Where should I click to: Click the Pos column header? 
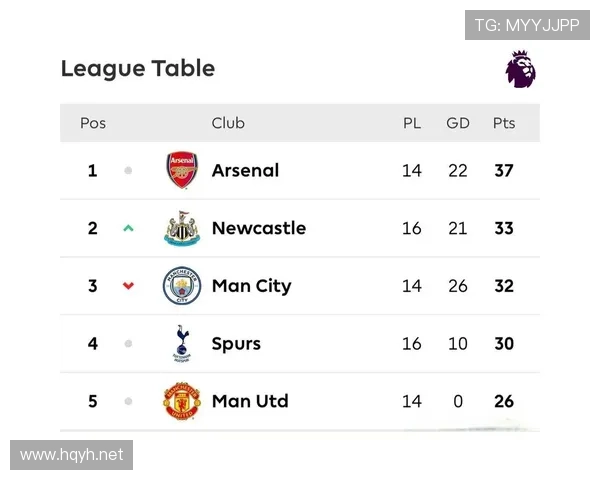(93, 123)
